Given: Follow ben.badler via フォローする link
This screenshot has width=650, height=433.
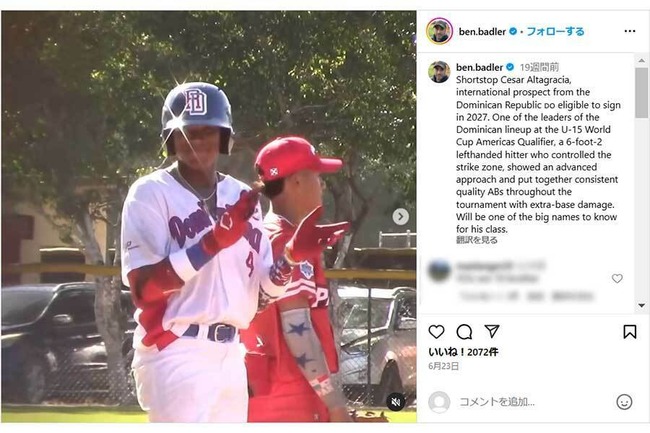Looking at the screenshot, I should [x=555, y=31].
